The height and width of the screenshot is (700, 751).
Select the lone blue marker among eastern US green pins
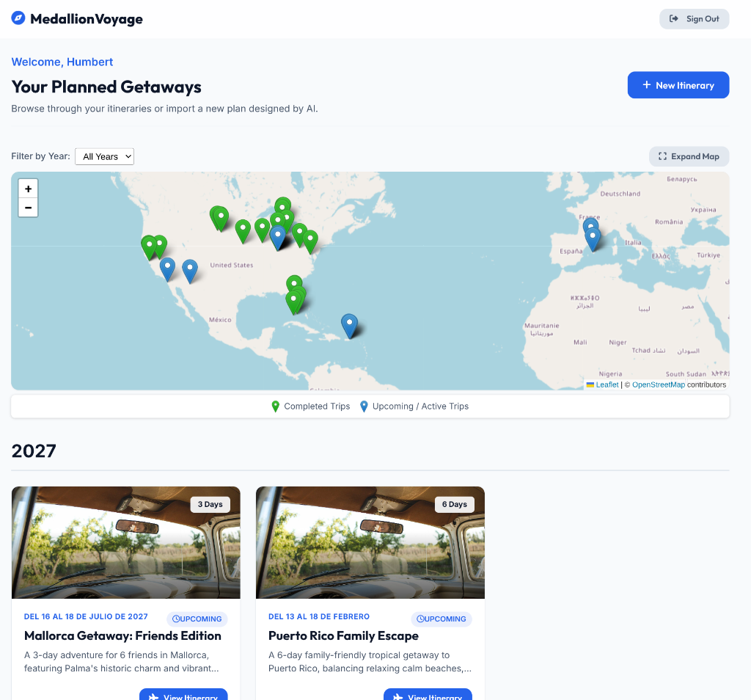tap(278, 238)
